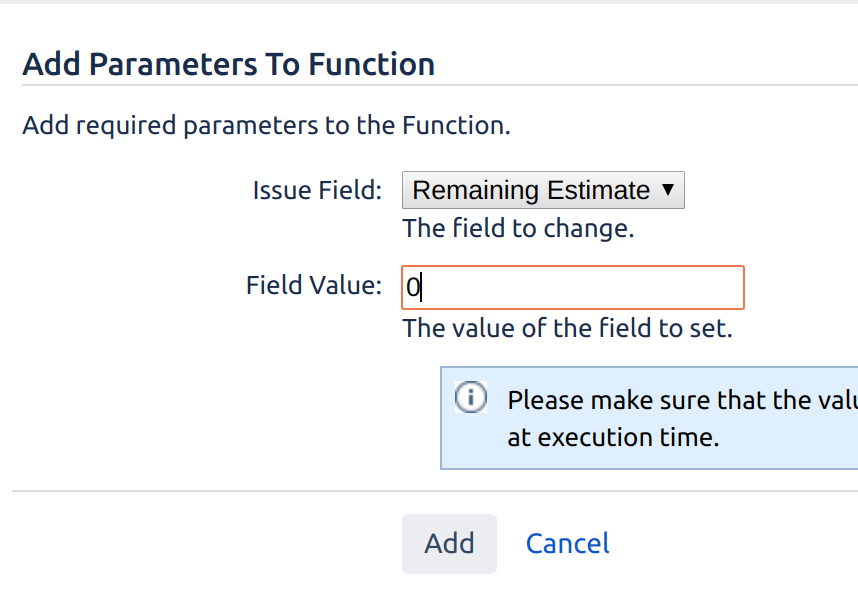Viewport: 858px width, 604px height.
Task: Click the "Add Parameters To Function" heading
Action: click(229, 64)
